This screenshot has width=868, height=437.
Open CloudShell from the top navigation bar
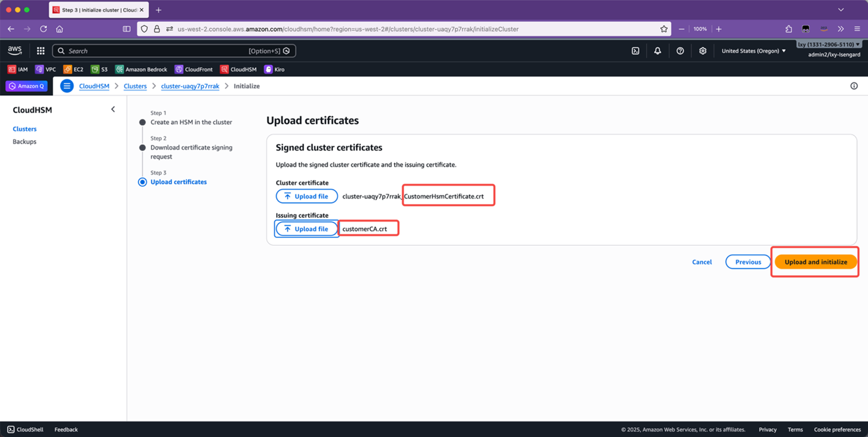click(x=635, y=51)
